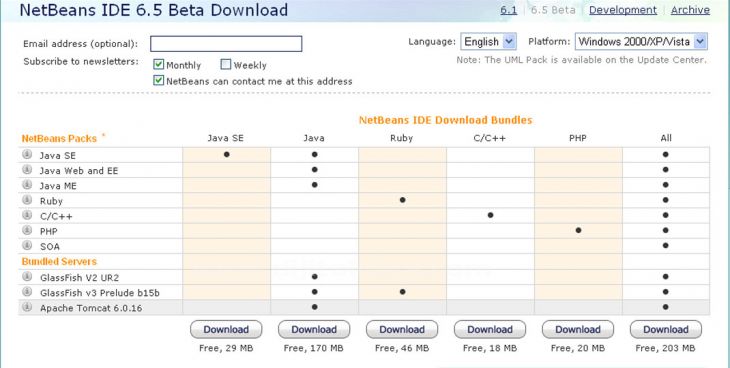This screenshot has width=730, height=368.
Task: Click the Free, 29 MB size text
Action: coord(226,348)
